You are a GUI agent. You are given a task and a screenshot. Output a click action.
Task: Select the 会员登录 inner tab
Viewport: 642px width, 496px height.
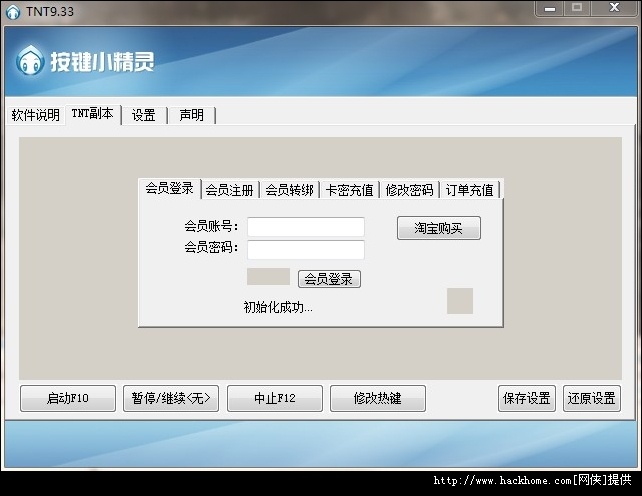click(x=169, y=188)
